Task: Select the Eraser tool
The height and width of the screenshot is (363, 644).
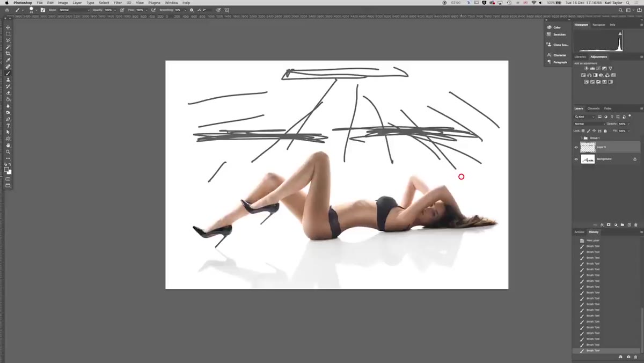Action: [8, 93]
